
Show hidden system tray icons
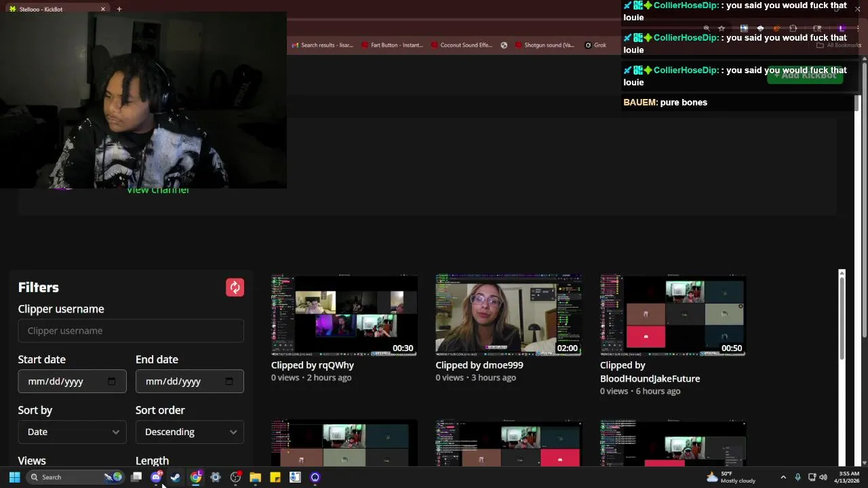tap(783, 477)
